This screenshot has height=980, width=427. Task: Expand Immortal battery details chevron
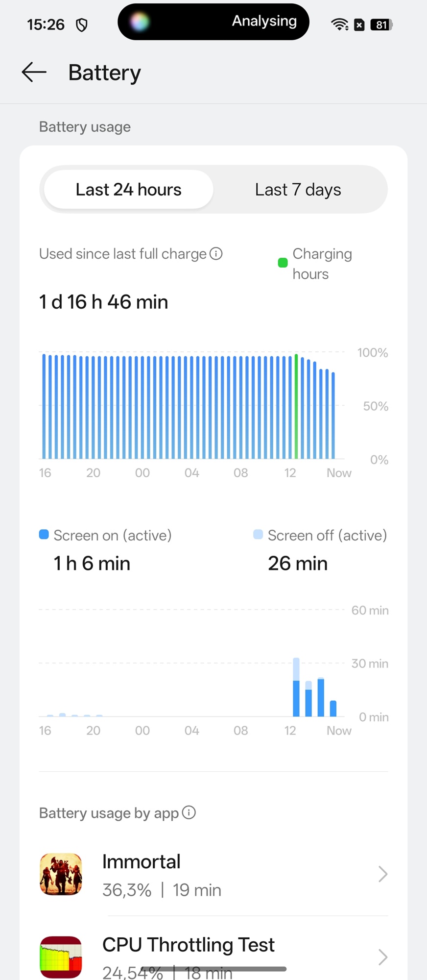pyautogui.click(x=382, y=874)
